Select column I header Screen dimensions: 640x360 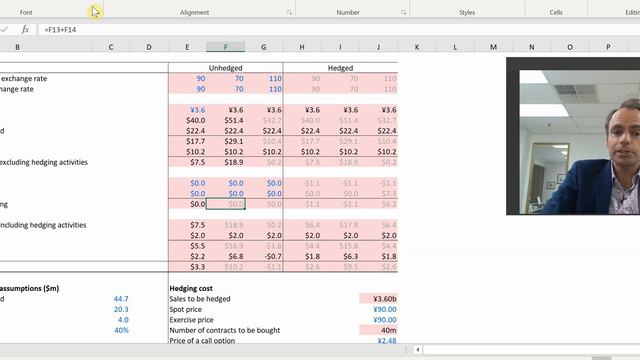coord(340,47)
